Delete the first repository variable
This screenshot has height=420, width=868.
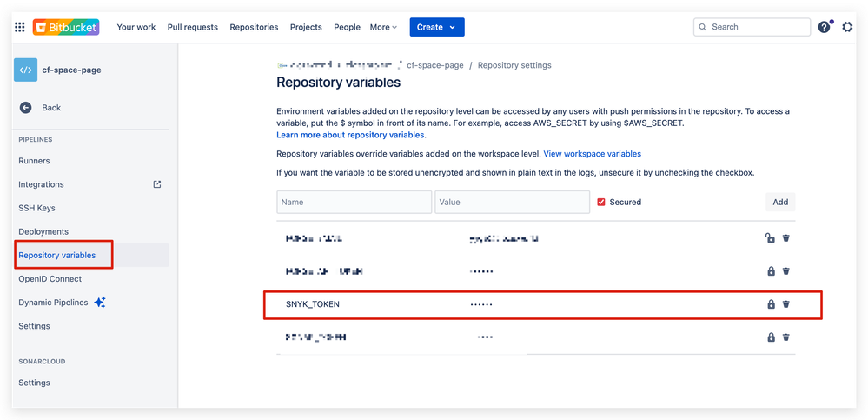coord(786,238)
